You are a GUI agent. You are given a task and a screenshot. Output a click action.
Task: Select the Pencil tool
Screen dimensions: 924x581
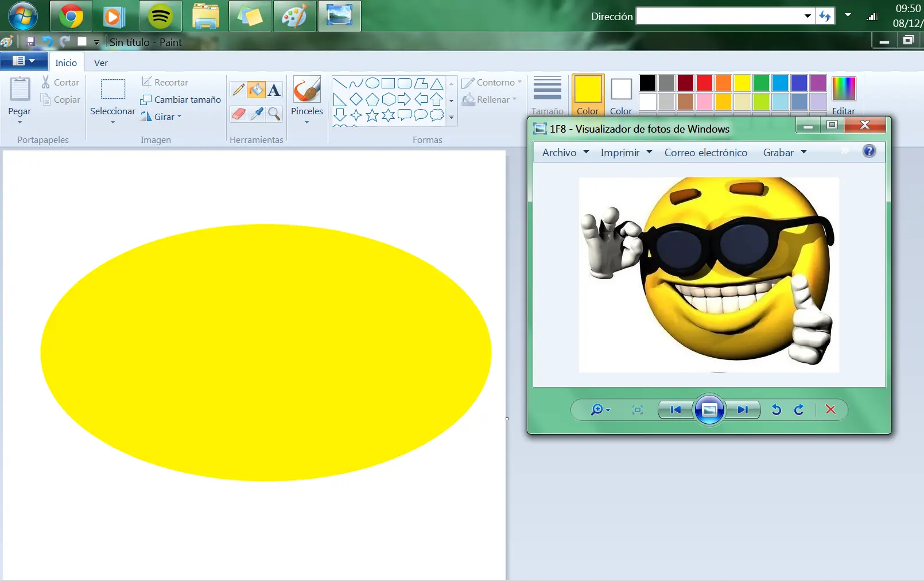238,90
